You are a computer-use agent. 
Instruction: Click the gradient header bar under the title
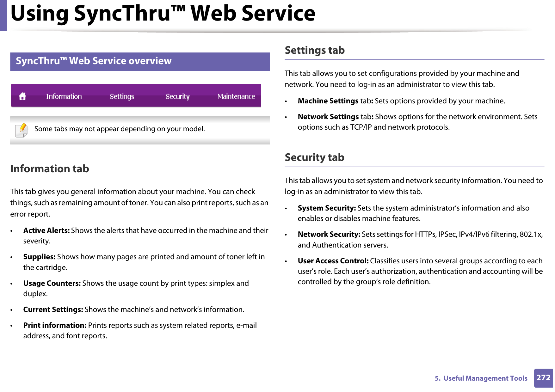tap(277, 32)
